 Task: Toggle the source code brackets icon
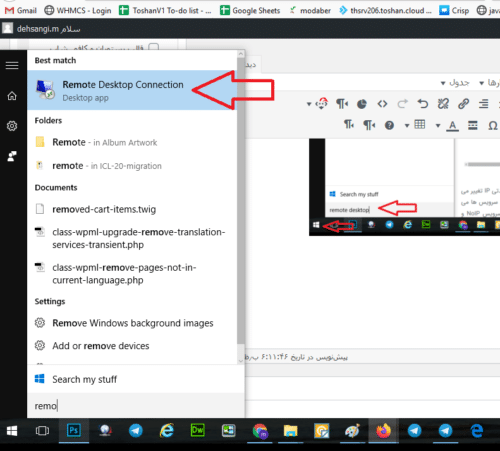pyautogui.click(x=382, y=104)
